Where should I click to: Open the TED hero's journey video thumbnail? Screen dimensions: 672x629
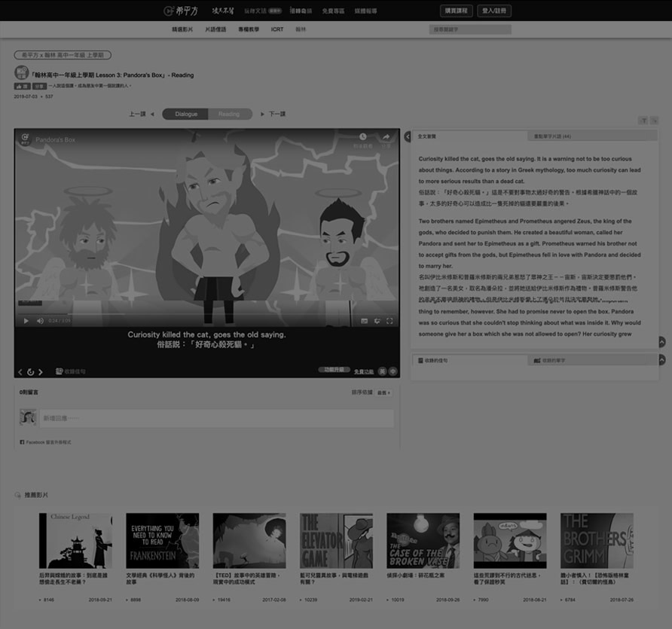[x=249, y=541]
